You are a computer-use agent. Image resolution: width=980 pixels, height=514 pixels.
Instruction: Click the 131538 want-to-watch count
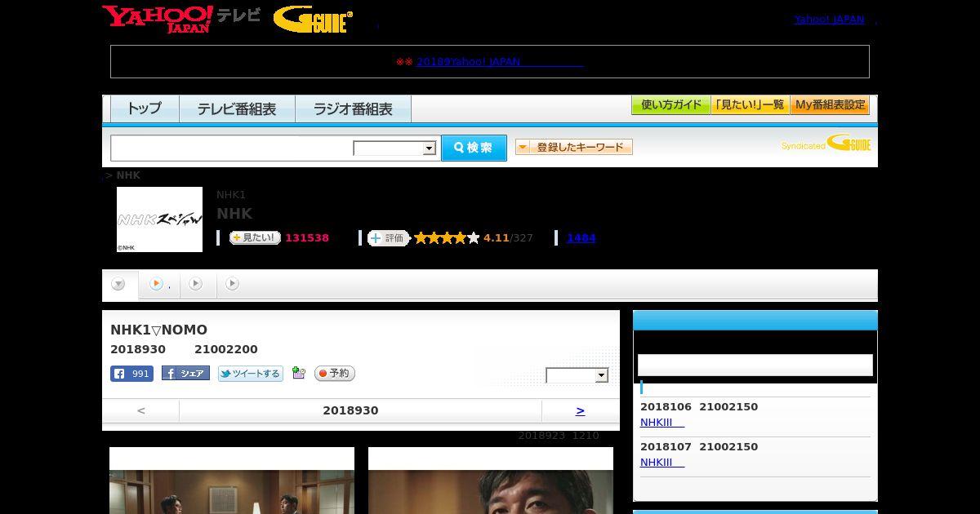pos(307,237)
